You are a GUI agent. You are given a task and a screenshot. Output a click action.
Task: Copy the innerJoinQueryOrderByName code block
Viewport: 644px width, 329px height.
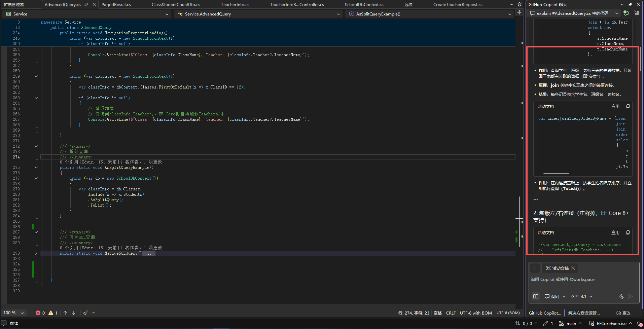coord(628,106)
